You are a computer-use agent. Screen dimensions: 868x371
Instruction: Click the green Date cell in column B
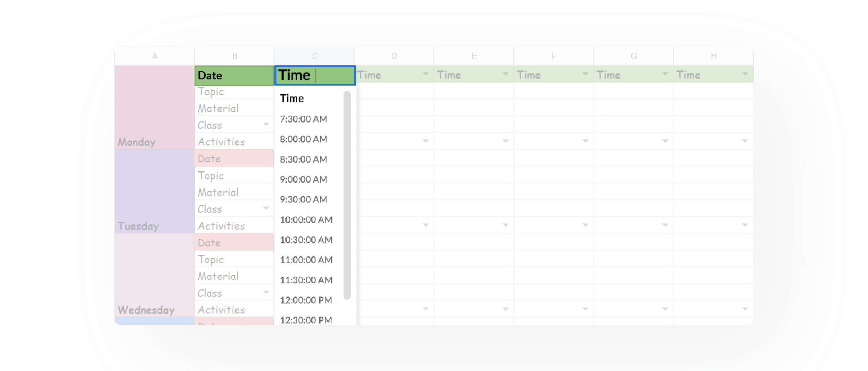[234, 75]
